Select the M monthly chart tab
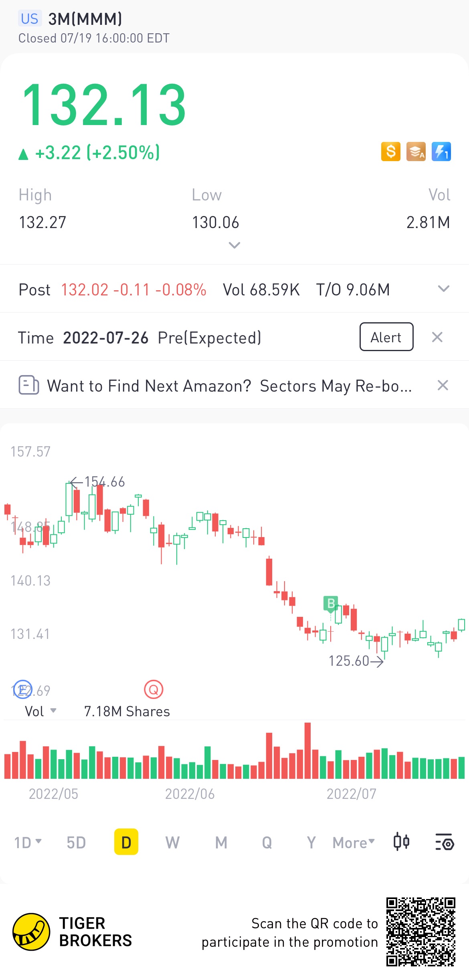Screen dimensions: 469x980 [221, 842]
